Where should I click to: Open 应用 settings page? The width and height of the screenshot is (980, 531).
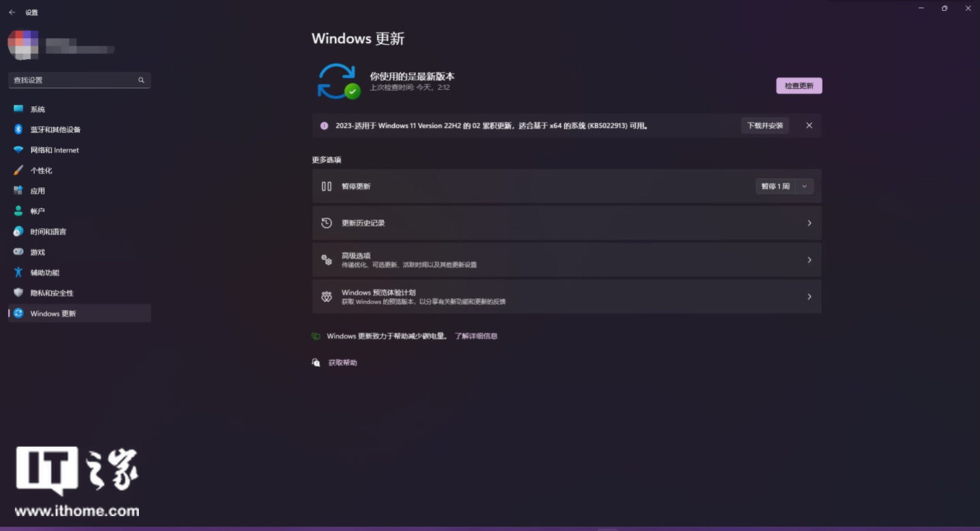tap(80, 191)
